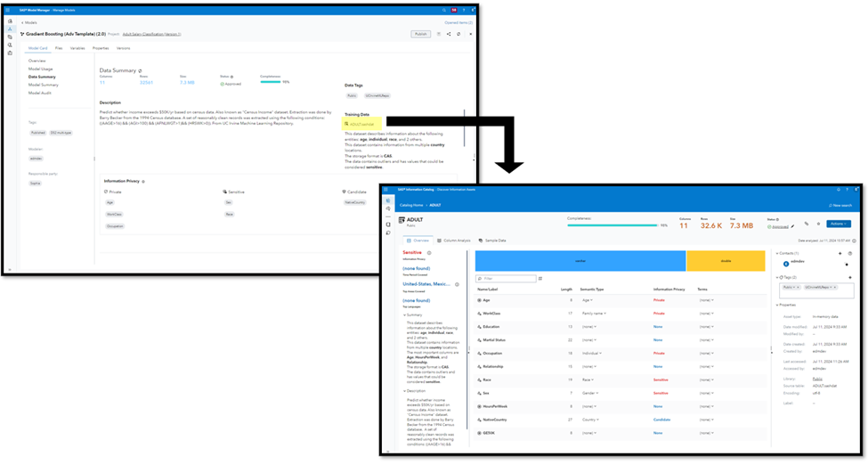Viewport: 868px width, 465px height.
Task: Click yellow double bar in type chart
Action: tap(726, 261)
